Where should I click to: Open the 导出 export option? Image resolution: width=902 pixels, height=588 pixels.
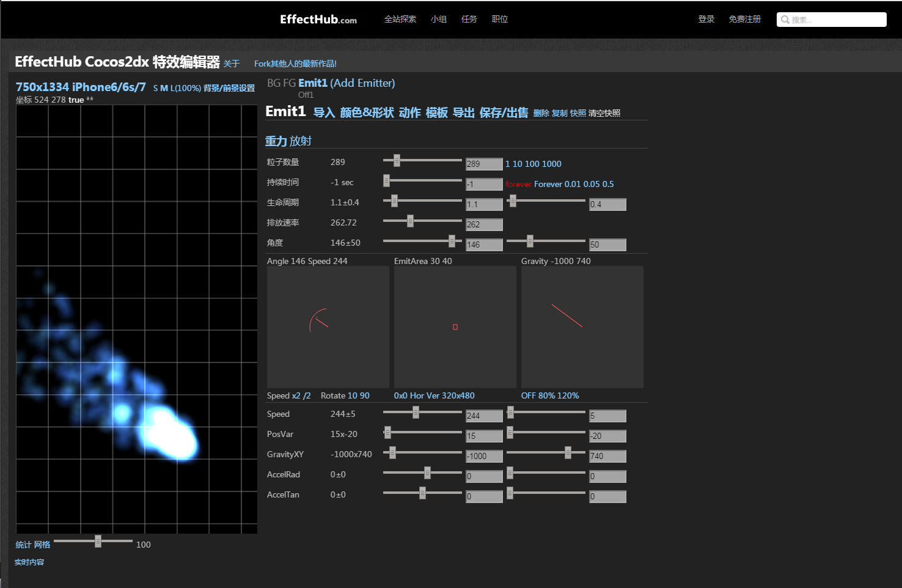(463, 112)
